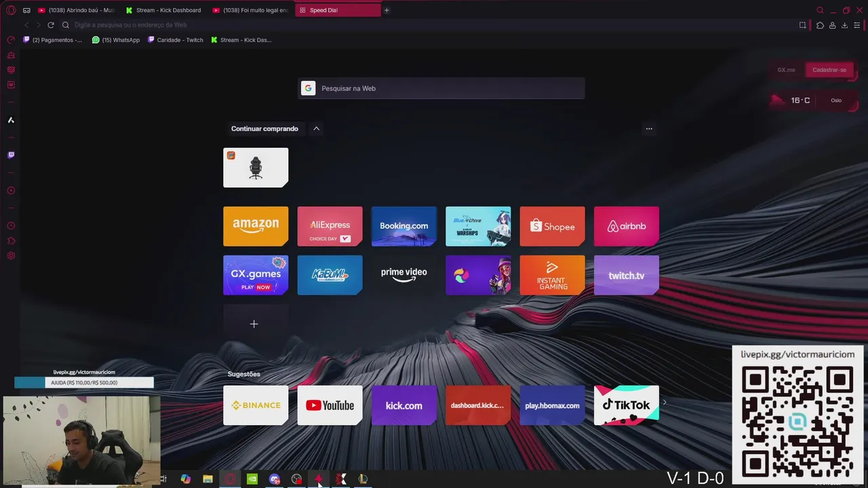
Task: Collapse the Continuar comprando section
Action: (316, 129)
